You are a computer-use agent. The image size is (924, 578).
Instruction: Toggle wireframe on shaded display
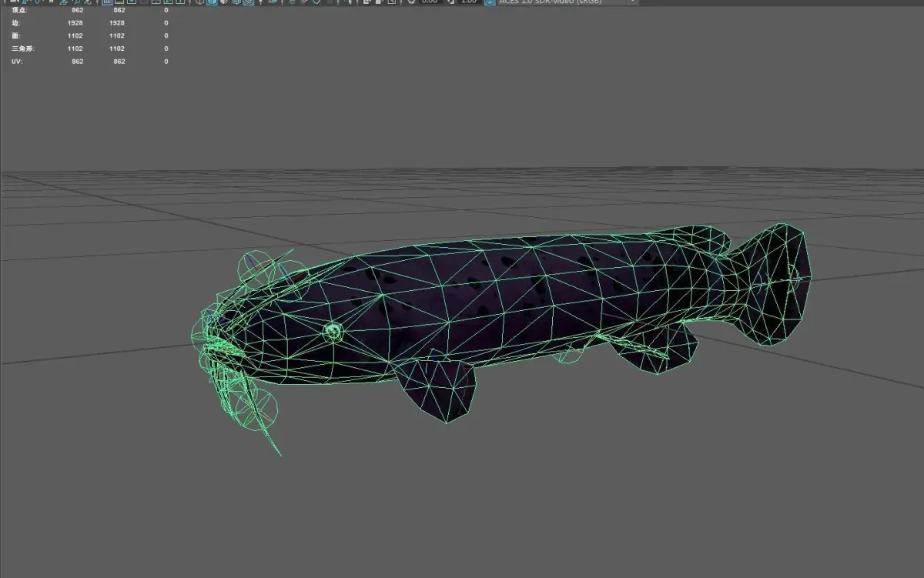[x=236, y=2]
